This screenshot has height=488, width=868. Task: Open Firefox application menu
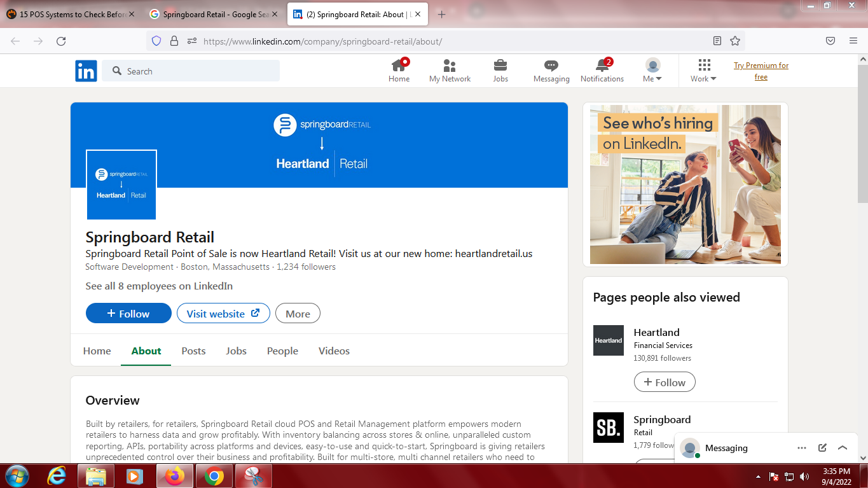853,41
